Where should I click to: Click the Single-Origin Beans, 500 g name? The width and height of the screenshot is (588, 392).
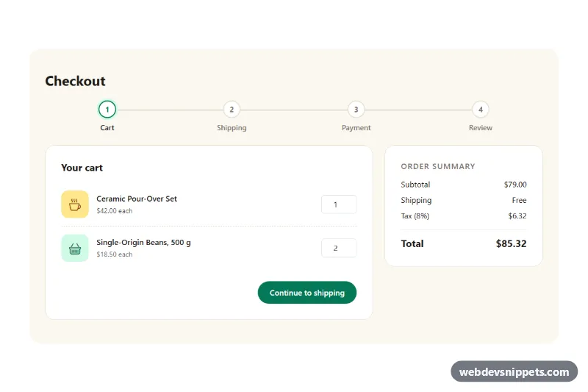143,242
